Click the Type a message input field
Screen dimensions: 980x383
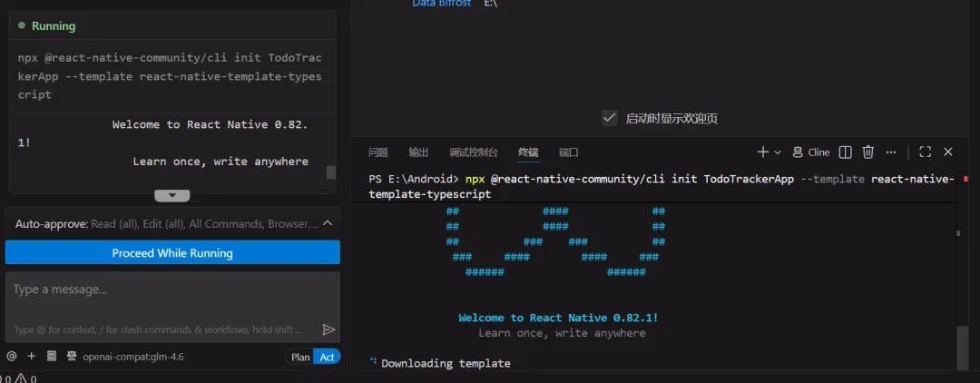163,290
